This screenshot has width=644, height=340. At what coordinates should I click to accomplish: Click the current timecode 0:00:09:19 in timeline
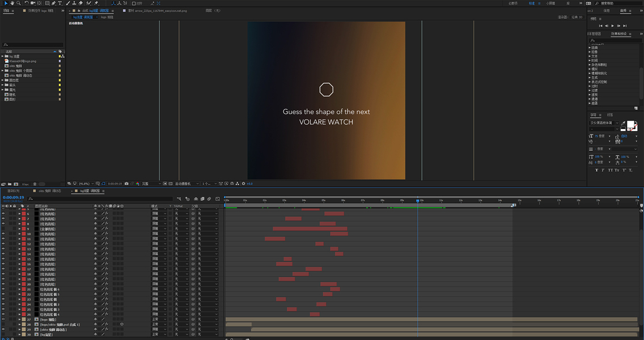tap(14, 198)
